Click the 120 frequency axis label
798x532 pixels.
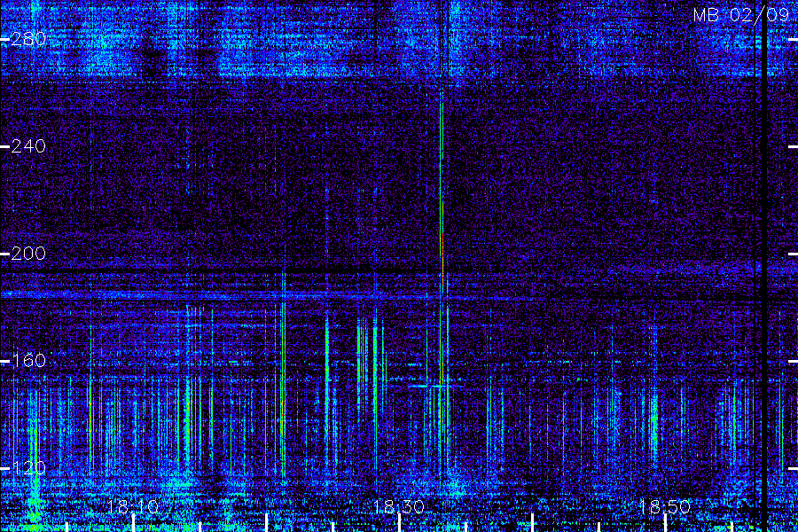[x=28, y=468]
